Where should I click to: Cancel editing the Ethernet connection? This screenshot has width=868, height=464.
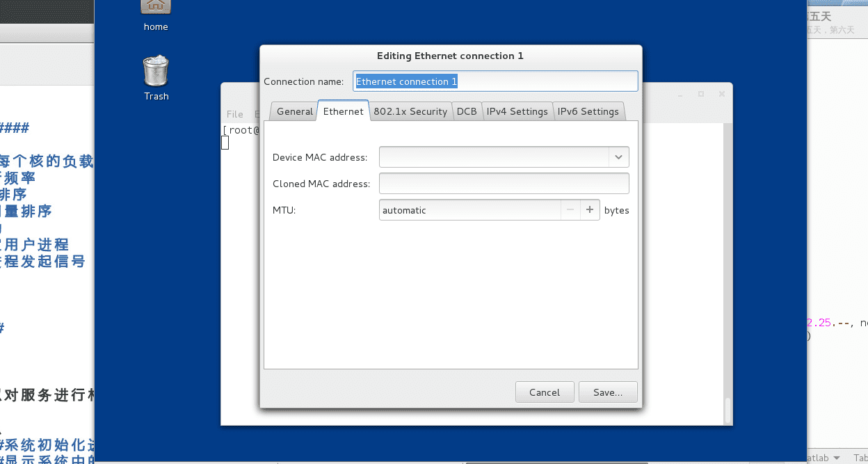[545, 392]
